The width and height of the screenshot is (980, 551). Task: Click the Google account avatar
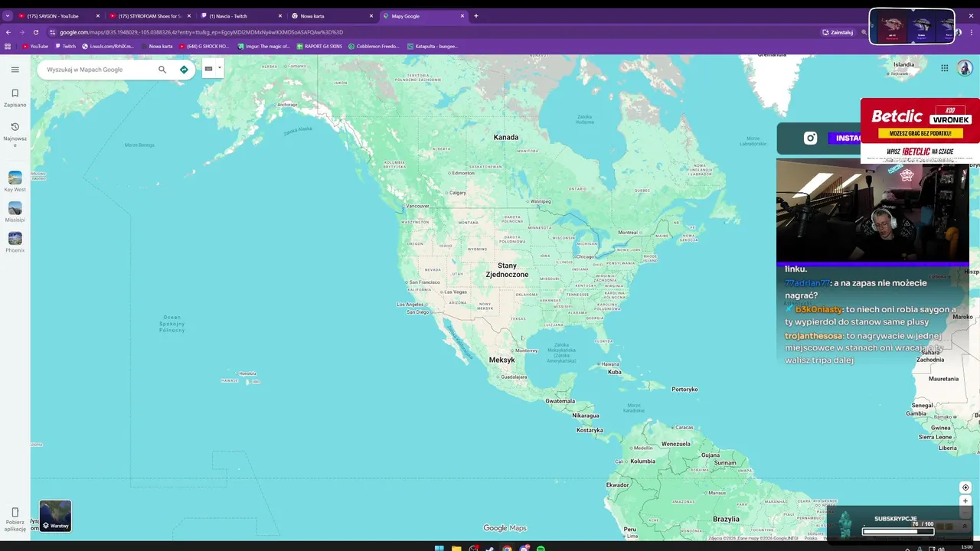(965, 68)
